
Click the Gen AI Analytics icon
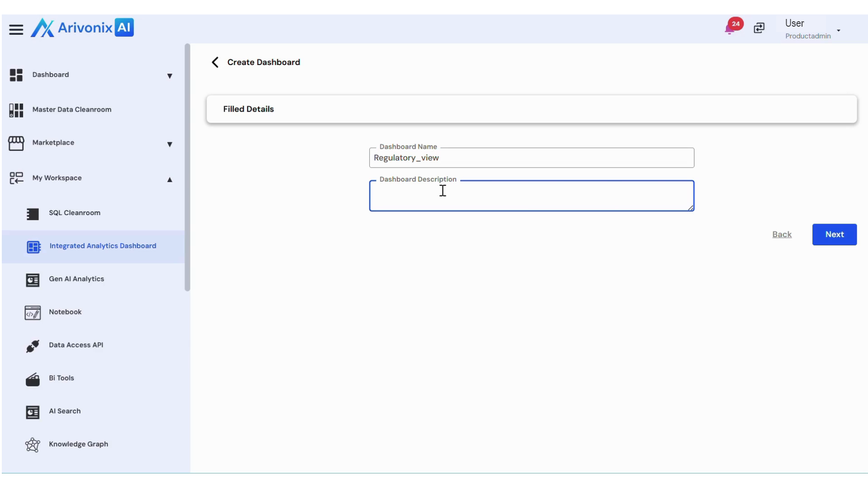[33, 280]
